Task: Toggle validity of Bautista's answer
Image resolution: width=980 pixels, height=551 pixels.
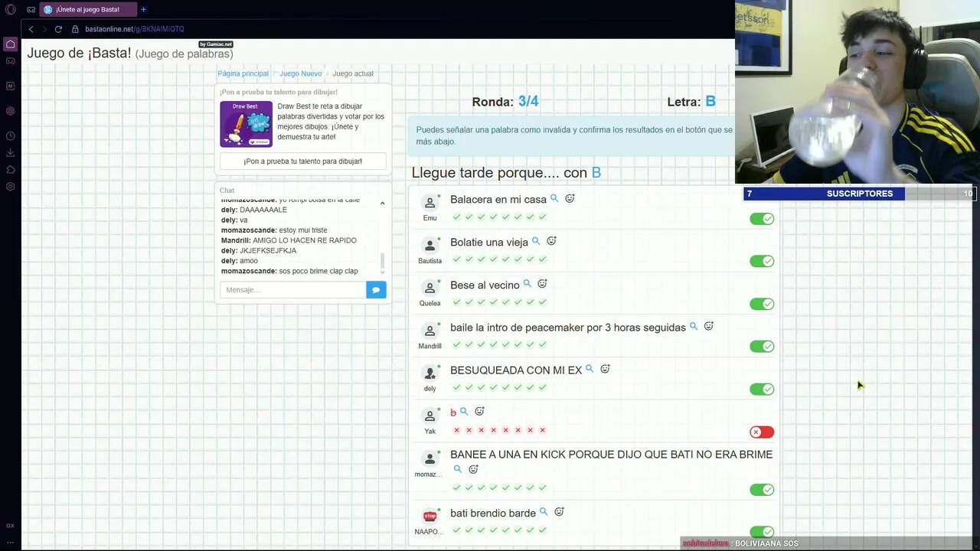Action: pyautogui.click(x=762, y=261)
